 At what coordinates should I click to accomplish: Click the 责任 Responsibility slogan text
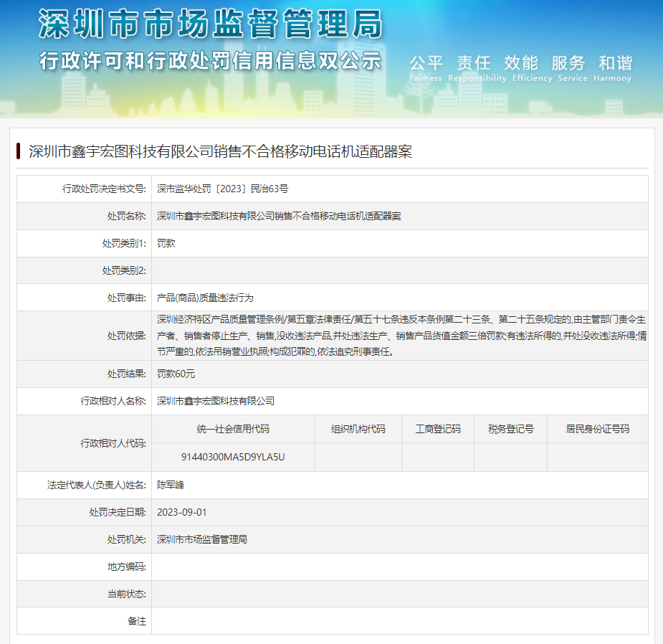tap(477, 68)
